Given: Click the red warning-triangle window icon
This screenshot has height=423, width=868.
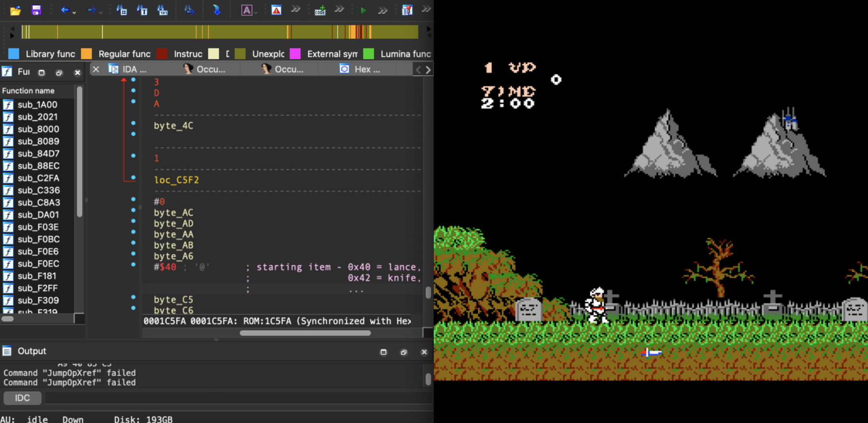Looking at the screenshot, I should [x=276, y=10].
